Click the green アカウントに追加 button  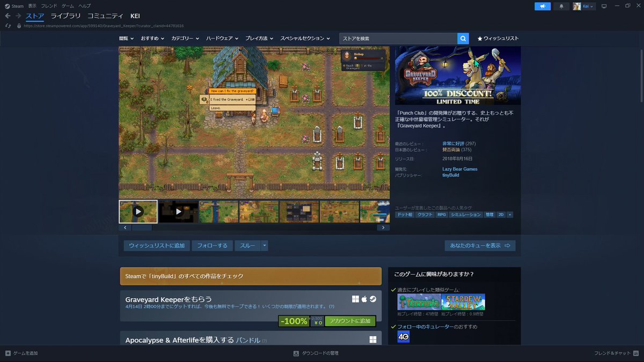tap(350, 321)
